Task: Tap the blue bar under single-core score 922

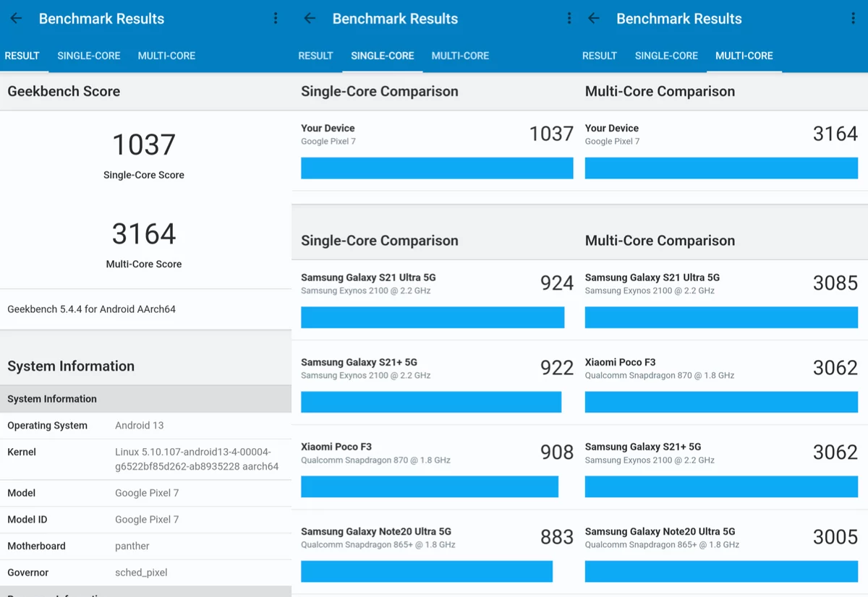Action: pyautogui.click(x=431, y=402)
